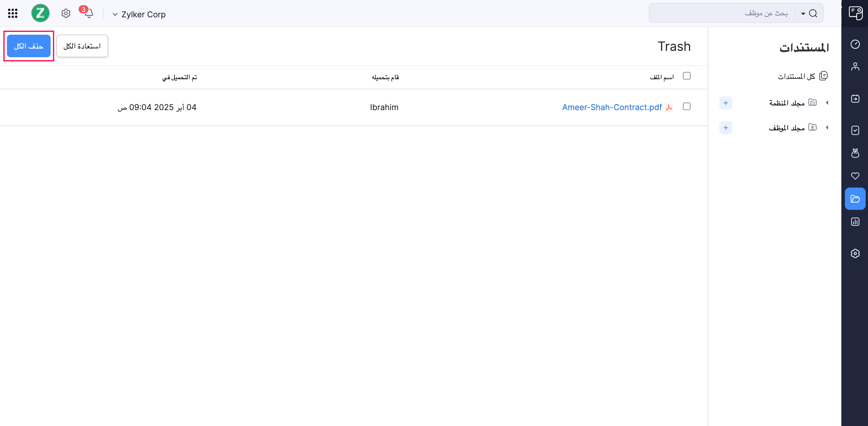Viewport: 868px width, 426px height.
Task: Click the حذف الكل delete all button
Action: pos(29,46)
